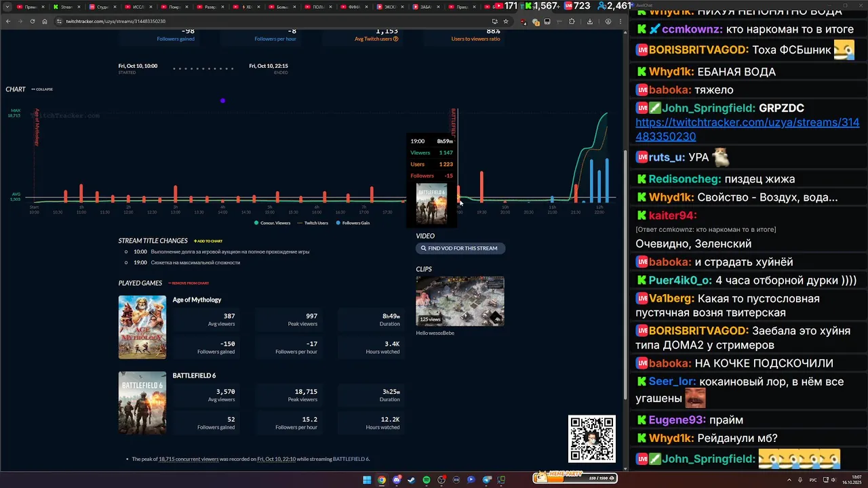
Task: Switch to the Stream tab with green icon
Action: (x=66, y=7)
